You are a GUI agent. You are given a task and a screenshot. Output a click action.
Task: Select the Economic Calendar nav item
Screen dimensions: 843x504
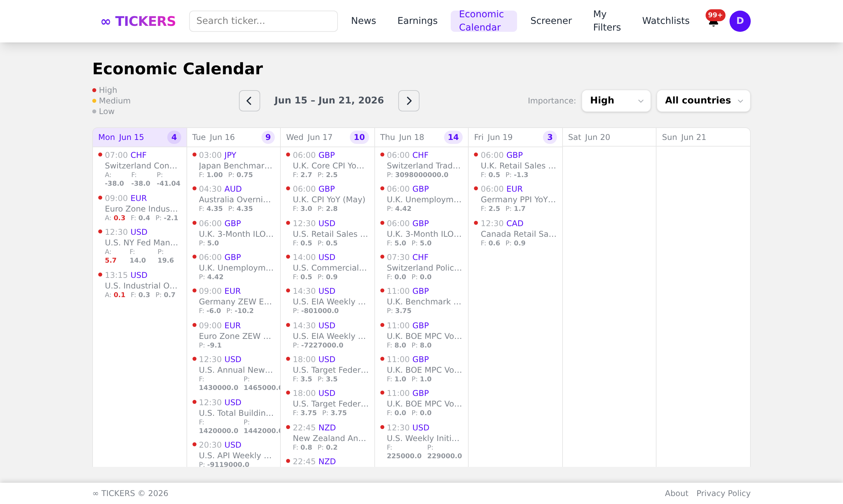484,21
